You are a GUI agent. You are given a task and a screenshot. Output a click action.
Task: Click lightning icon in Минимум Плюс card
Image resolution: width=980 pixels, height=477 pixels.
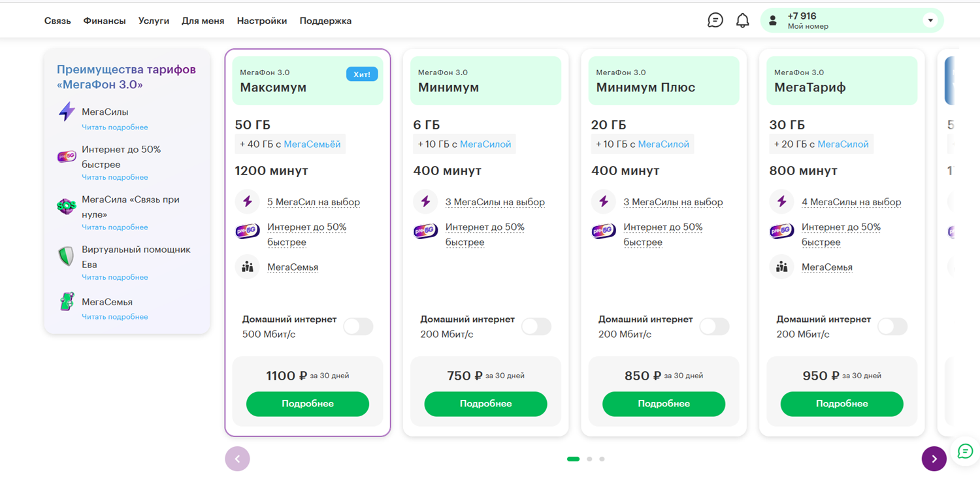(x=604, y=202)
